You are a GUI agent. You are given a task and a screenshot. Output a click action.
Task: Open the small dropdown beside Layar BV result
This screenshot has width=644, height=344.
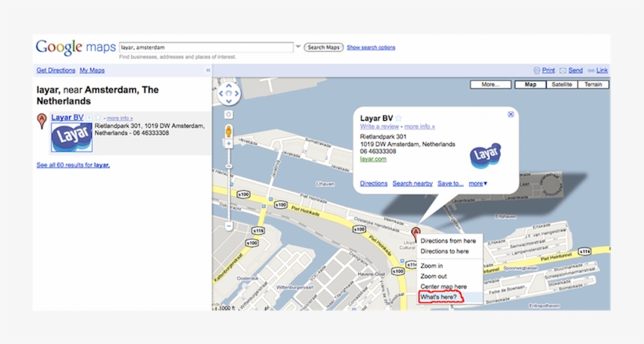(89, 118)
